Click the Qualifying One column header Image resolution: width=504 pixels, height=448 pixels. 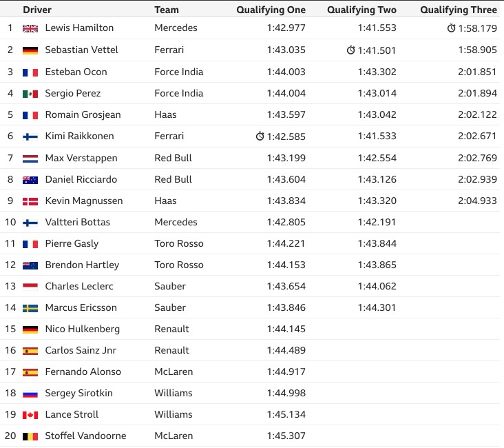[271, 10]
